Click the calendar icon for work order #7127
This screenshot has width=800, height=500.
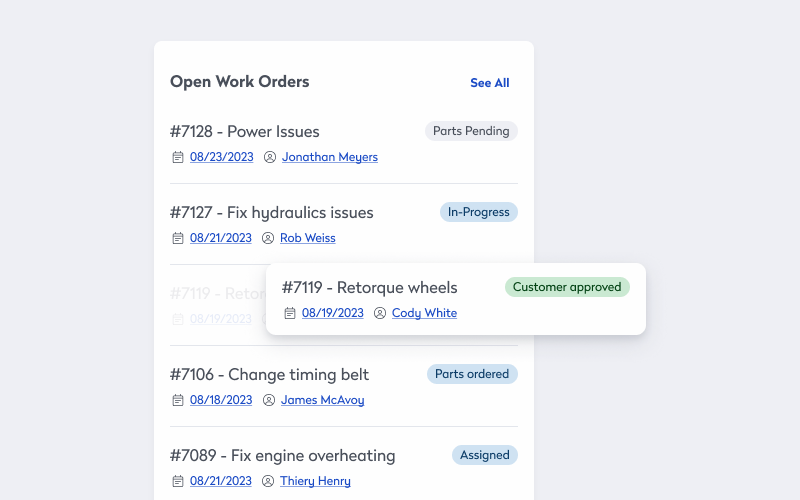(178, 238)
